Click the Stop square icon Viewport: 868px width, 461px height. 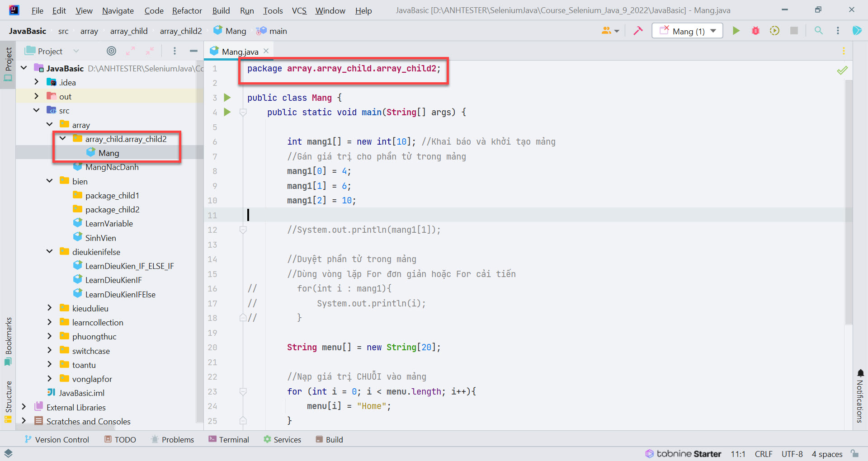(794, 31)
